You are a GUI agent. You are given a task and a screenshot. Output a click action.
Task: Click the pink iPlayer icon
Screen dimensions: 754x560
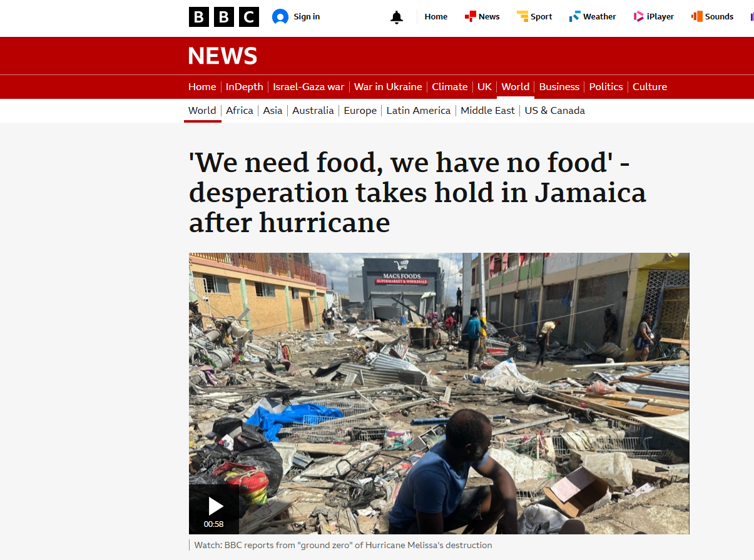(638, 16)
